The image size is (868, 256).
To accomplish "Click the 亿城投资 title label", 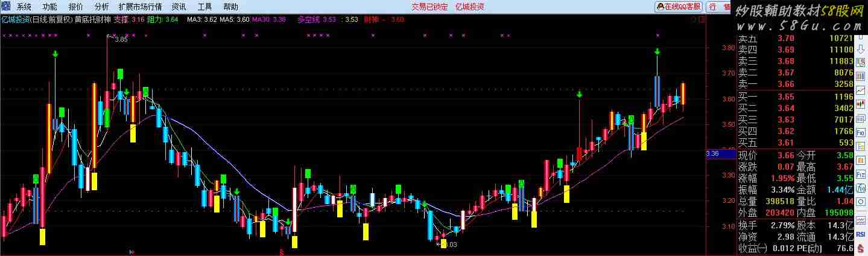I will 469,7.
